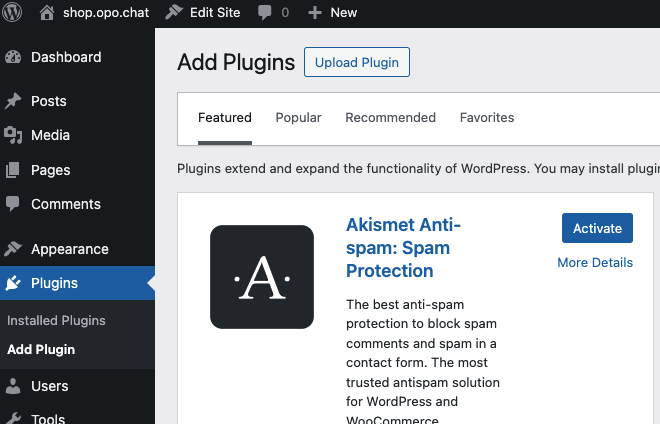Click the Comments speech bubble sidebar icon
Screen dimensions: 660x424
13,204
